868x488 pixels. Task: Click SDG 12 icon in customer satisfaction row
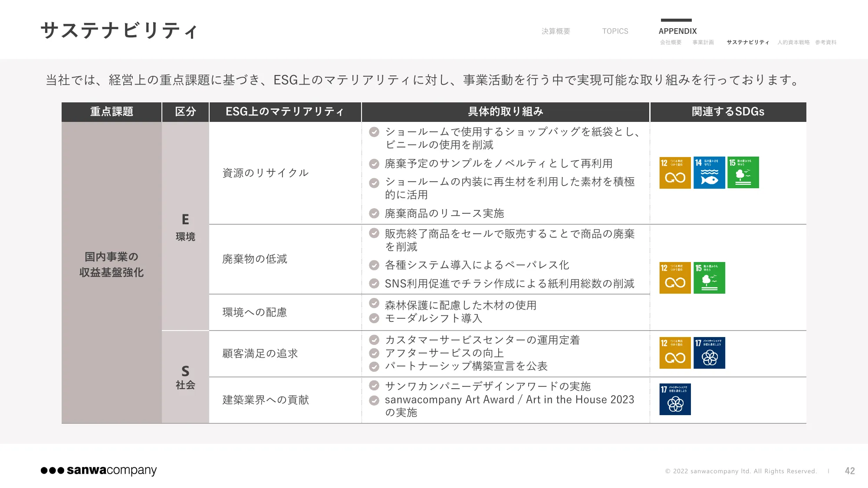[x=675, y=353]
